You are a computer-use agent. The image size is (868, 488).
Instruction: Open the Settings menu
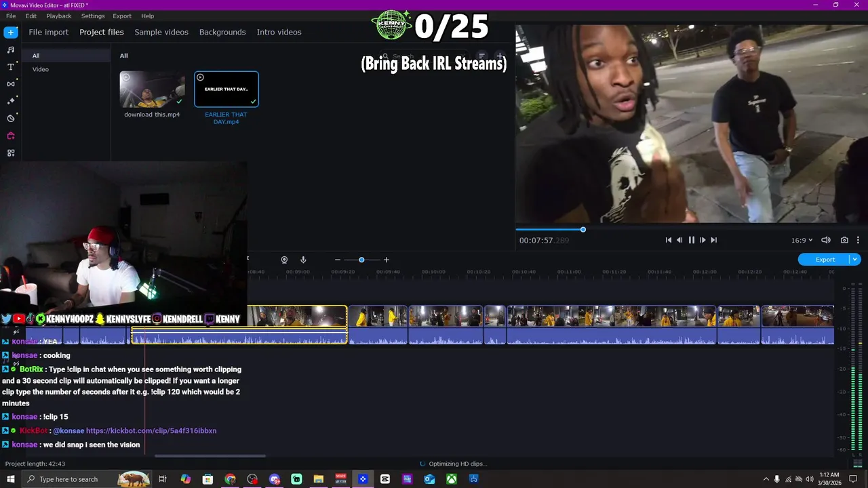point(93,16)
